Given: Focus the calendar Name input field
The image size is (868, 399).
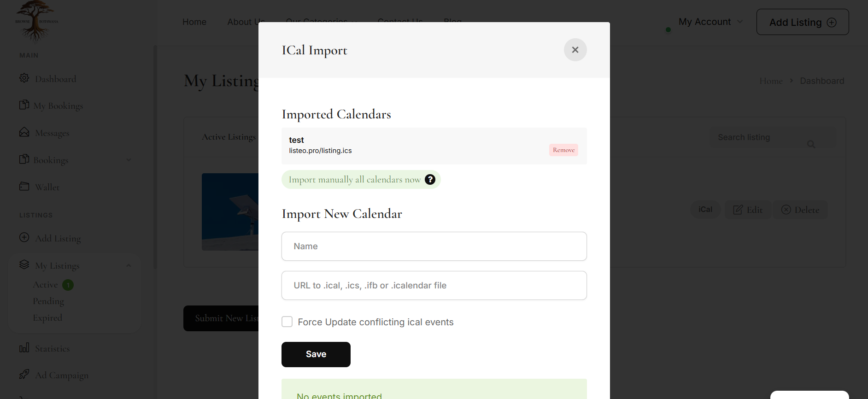Looking at the screenshot, I should tap(434, 246).
